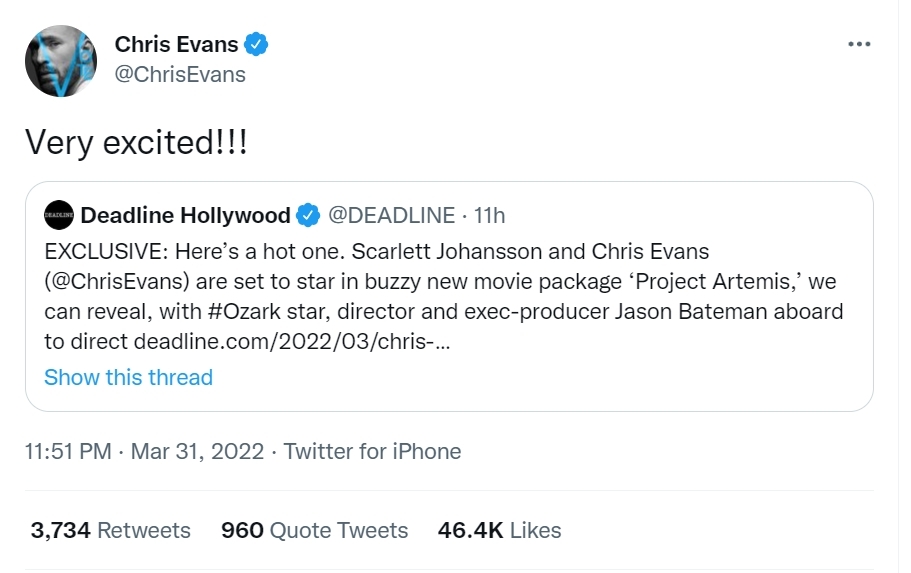Image resolution: width=911 pixels, height=573 pixels.
Task: View the 3,734 Retweets list
Action: click(110, 530)
